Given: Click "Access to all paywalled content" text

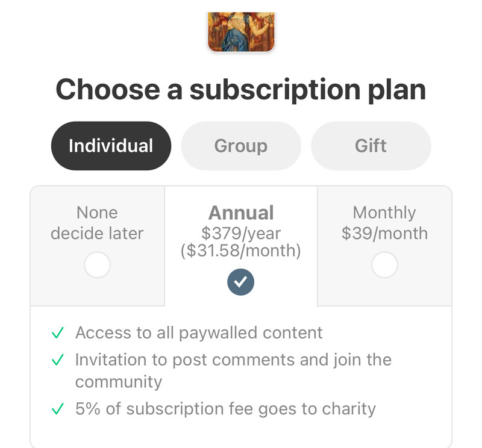Looking at the screenshot, I should coord(199,333).
